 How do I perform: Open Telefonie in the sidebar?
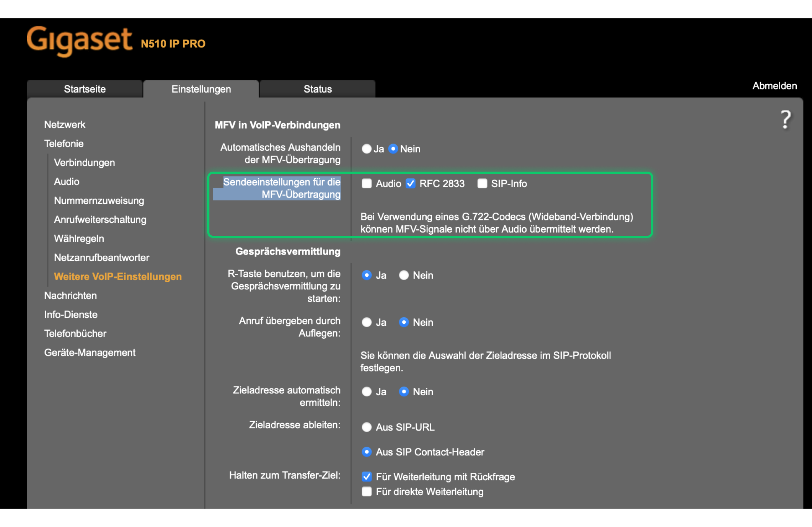pos(64,144)
